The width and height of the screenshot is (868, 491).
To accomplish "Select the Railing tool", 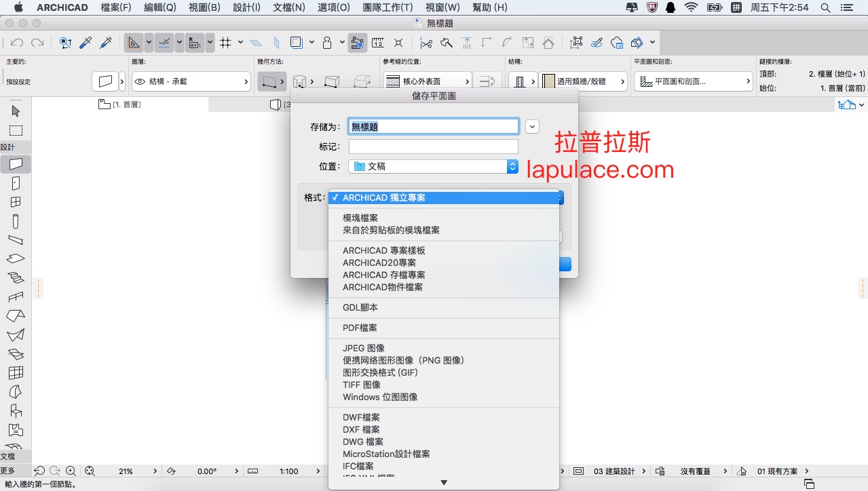I will pyautogui.click(x=16, y=296).
